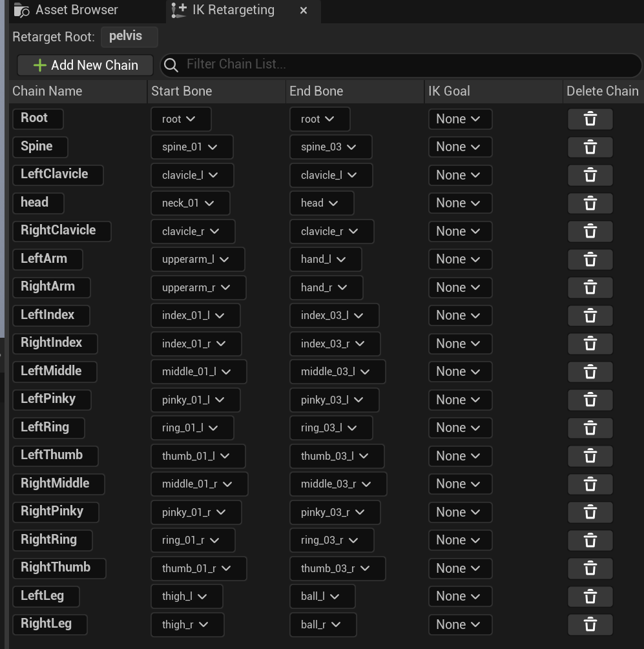This screenshot has width=644, height=649.
Task: Open RightLeg IK Goal None dropdown
Action: pyautogui.click(x=461, y=624)
